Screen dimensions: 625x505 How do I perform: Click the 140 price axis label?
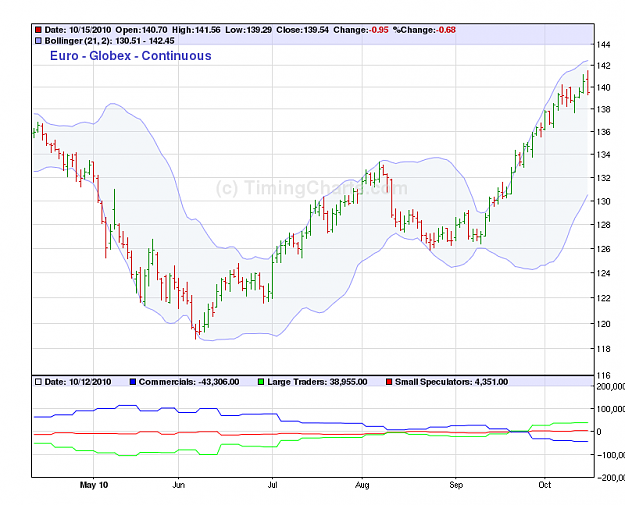point(603,87)
